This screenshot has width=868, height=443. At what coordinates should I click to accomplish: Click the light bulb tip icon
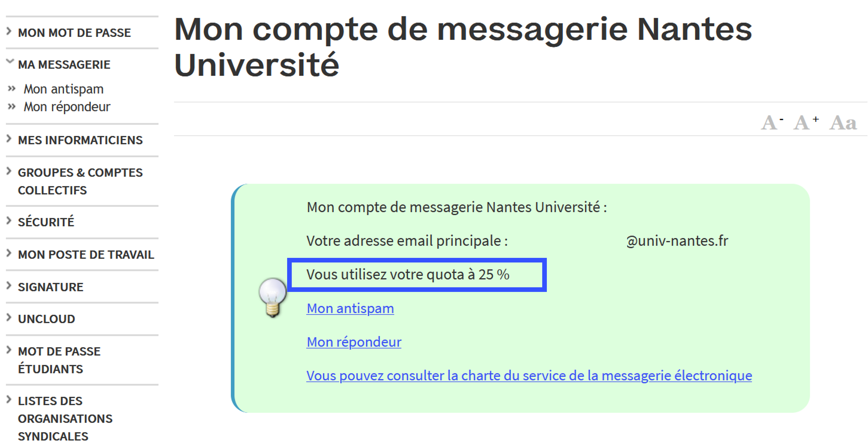[272, 297]
